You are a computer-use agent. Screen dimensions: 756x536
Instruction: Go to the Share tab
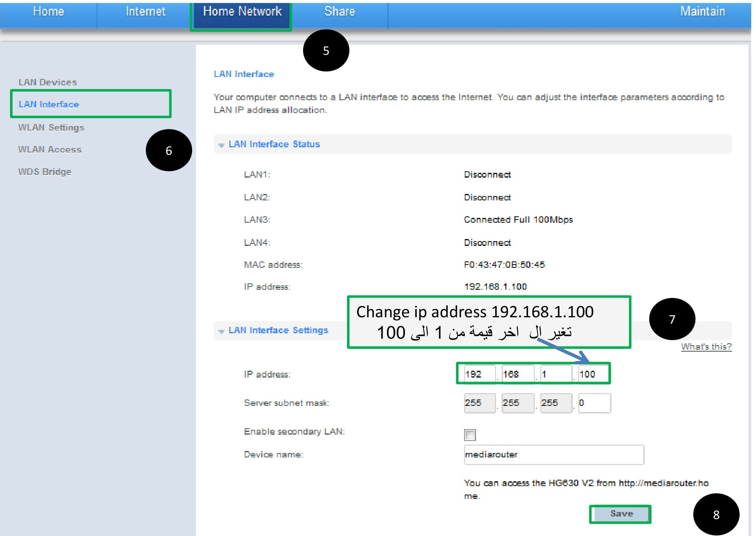point(339,12)
